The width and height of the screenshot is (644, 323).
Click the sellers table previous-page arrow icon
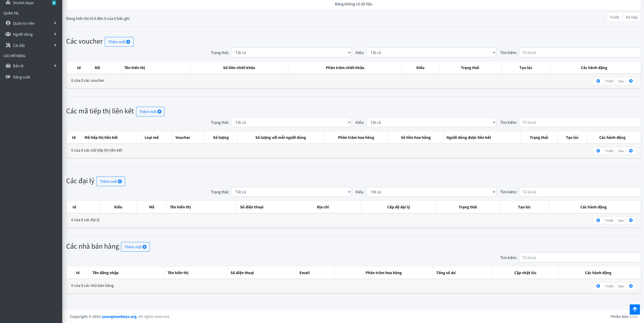coord(598,286)
